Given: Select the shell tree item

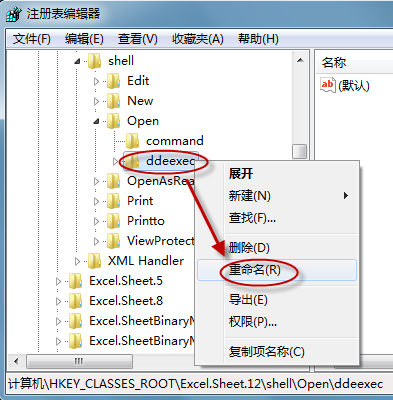Looking at the screenshot, I should click(121, 61).
